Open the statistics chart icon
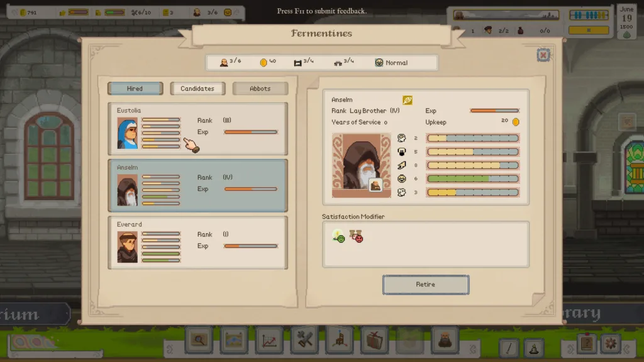 [x=269, y=343]
